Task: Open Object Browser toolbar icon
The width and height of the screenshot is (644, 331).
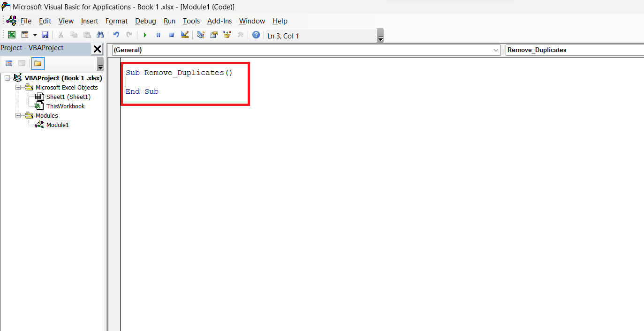Action: coord(227,35)
